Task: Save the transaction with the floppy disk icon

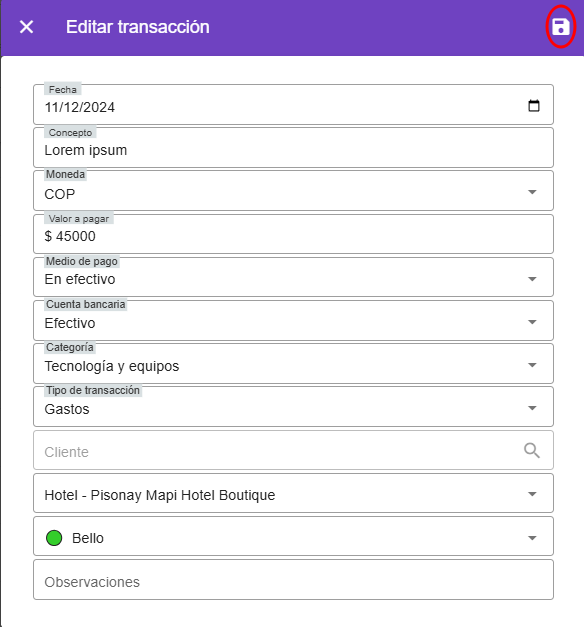Action: click(560, 27)
